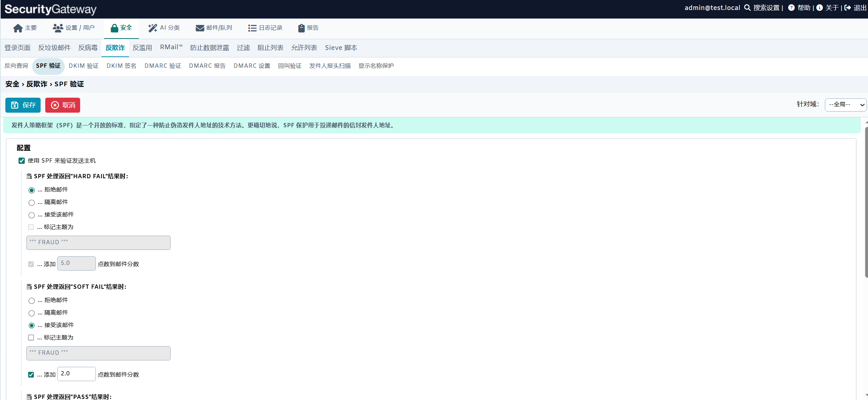Select 隔离邮件 under SOFT FAIL

[32, 313]
